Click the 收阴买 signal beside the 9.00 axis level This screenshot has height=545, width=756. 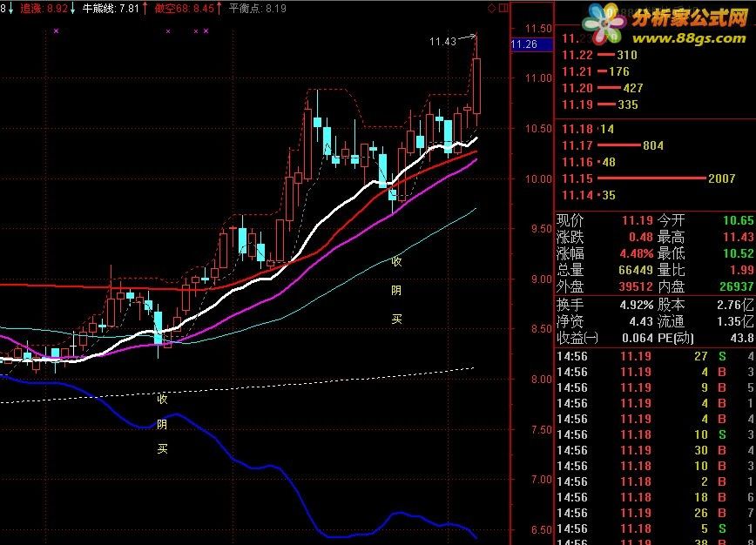coord(396,290)
